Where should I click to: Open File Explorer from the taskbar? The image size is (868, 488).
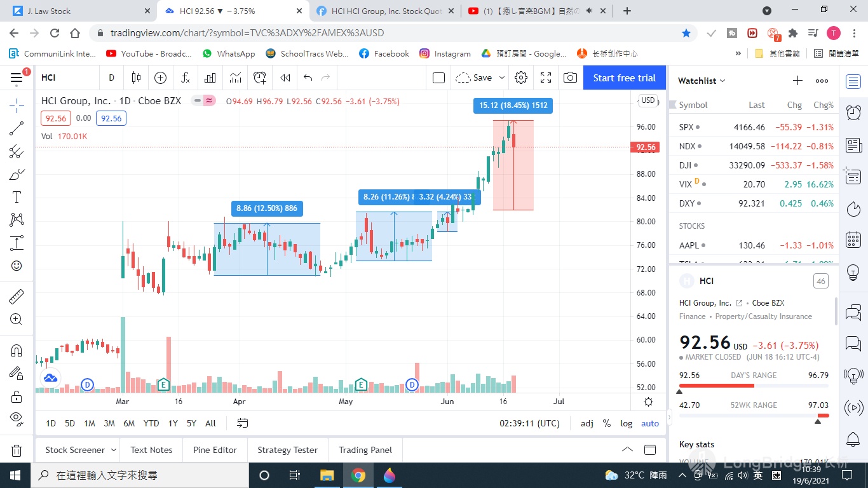[327, 475]
